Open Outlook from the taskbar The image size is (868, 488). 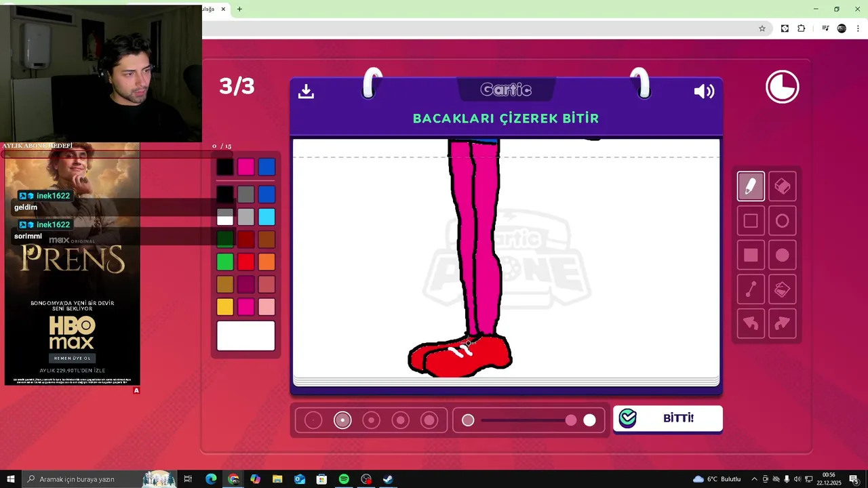pyautogui.click(x=300, y=479)
